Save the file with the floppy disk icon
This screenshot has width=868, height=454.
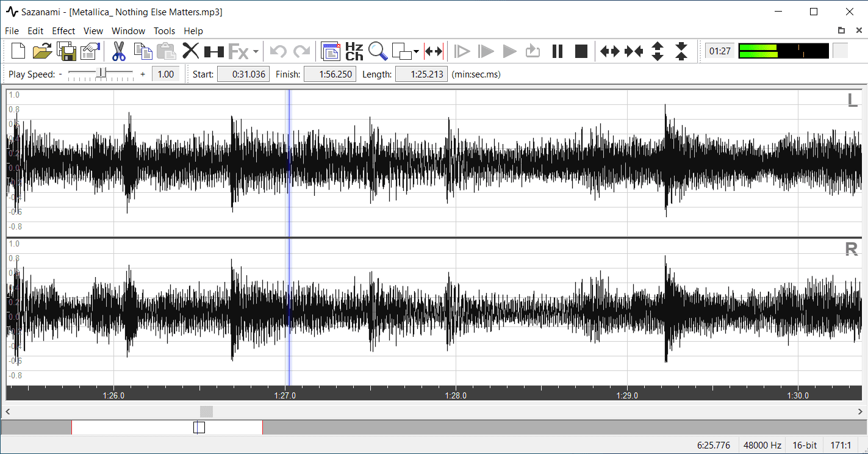click(66, 51)
